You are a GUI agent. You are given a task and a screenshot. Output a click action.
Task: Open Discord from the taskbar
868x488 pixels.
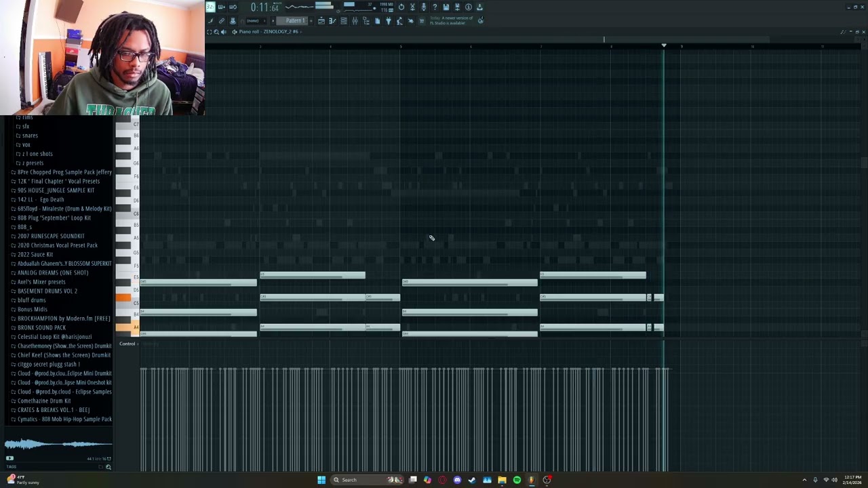pos(457,480)
